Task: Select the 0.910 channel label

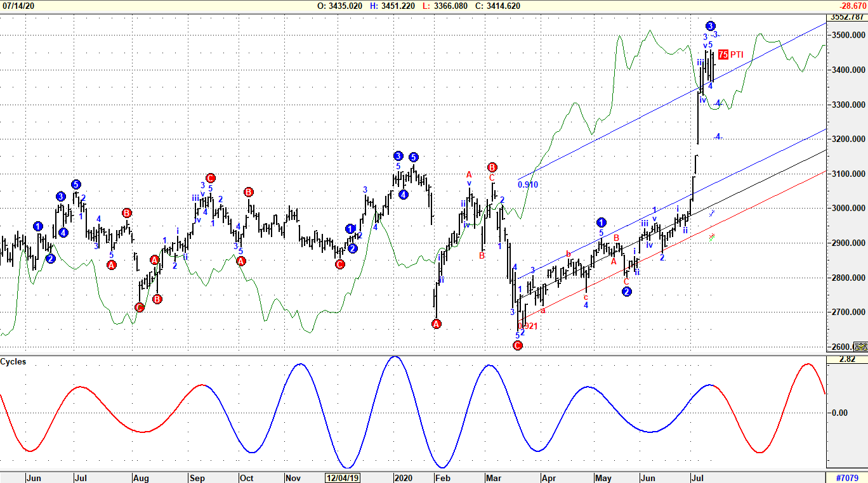Action: click(x=528, y=185)
